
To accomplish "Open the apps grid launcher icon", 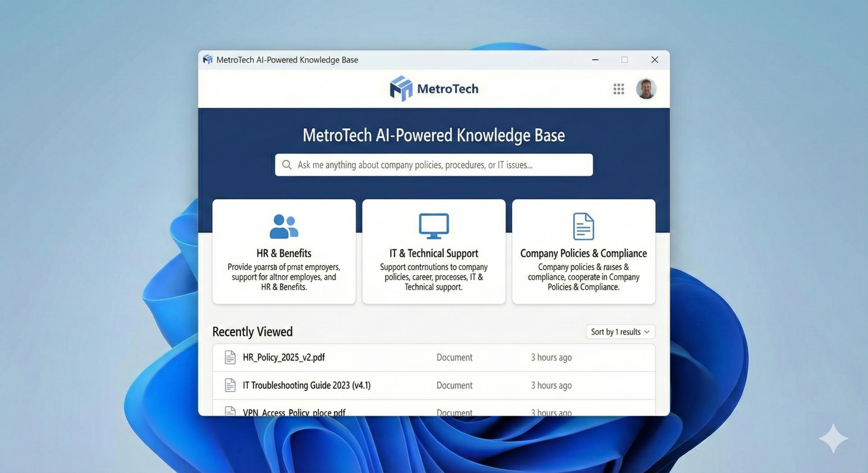I will (x=618, y=89).
